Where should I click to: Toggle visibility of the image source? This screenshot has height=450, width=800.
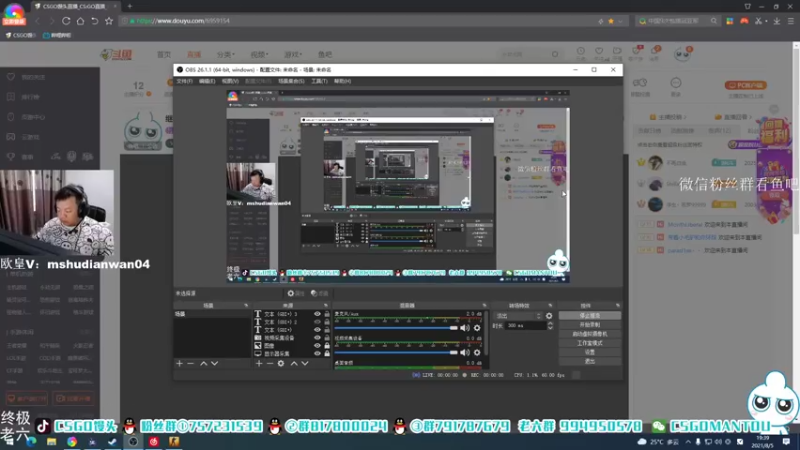(317, 345)
